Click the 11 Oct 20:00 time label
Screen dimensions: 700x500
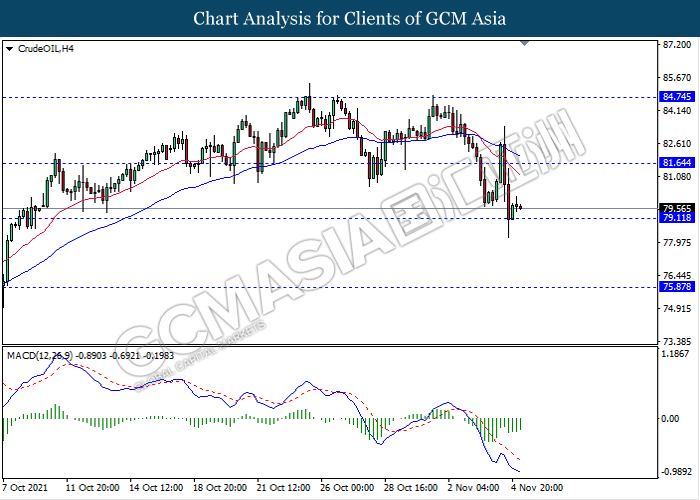[92, 488]
